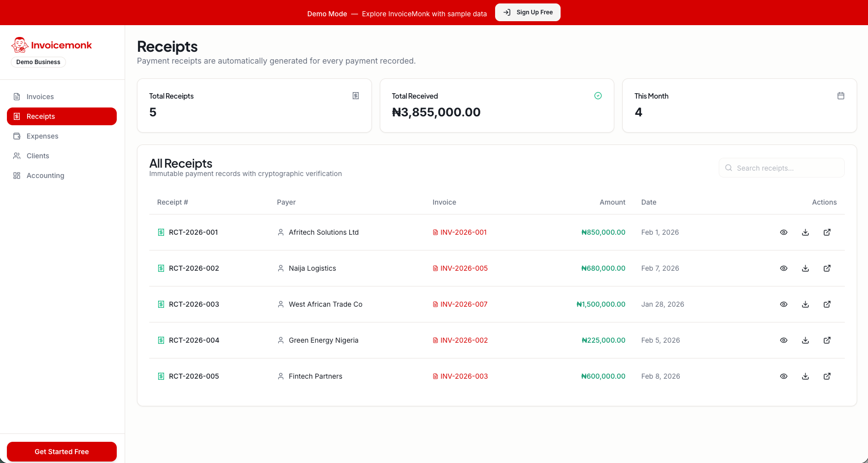Image resolution: width=868 pixels, height=463 pixels.
Task: Click the Invoice column header
Action: click(x=444, y=202)
